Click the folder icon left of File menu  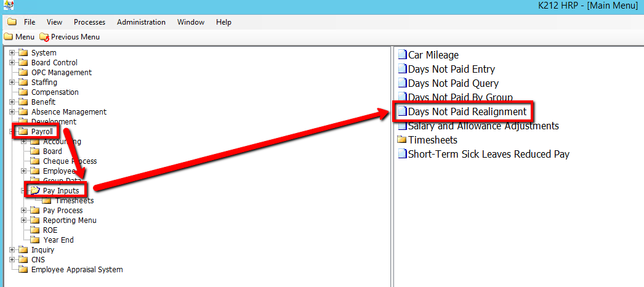12,22
